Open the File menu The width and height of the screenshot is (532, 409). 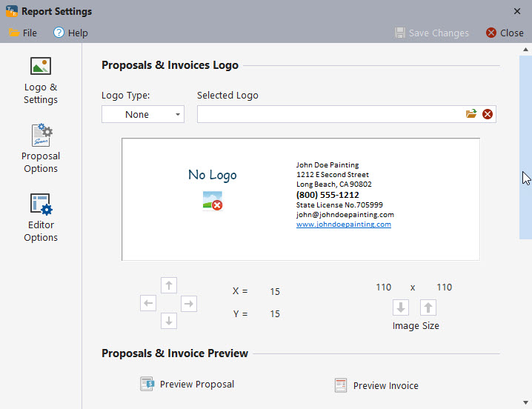[x=22, y=33]
